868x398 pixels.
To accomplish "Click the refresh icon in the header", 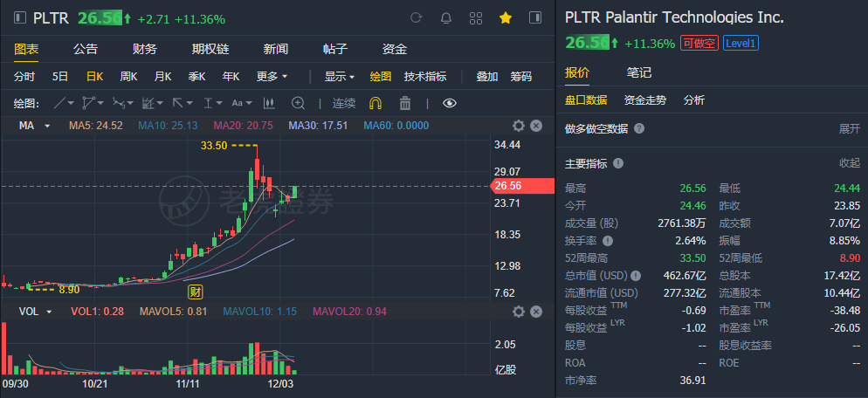I will click(x=417, y=18).
